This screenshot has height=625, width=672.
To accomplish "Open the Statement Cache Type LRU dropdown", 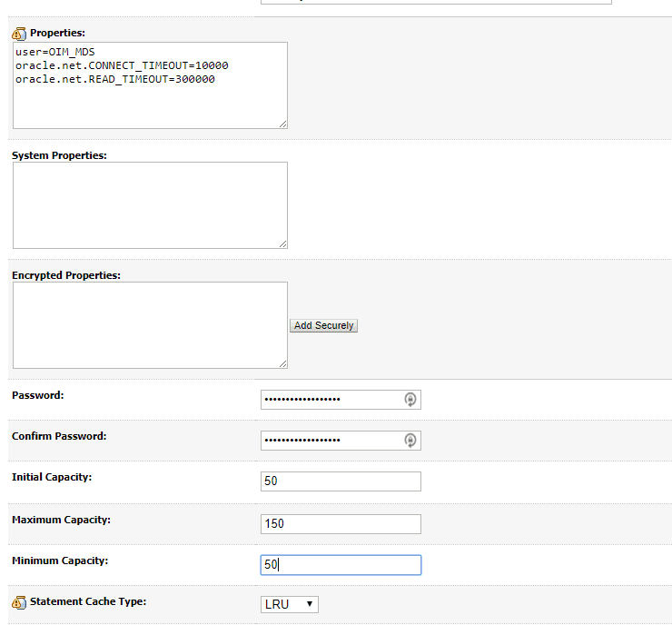I will coord(289,604).
